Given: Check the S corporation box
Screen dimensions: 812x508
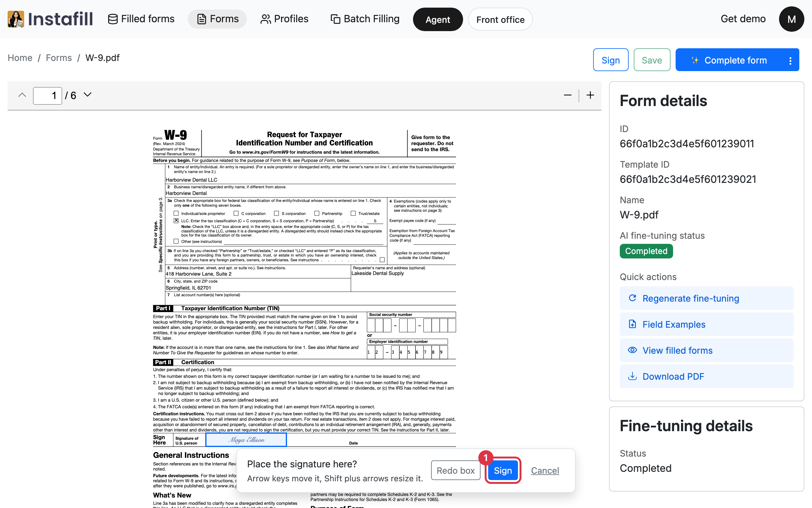Looking at the screenshot, I should tap(277, 213).
